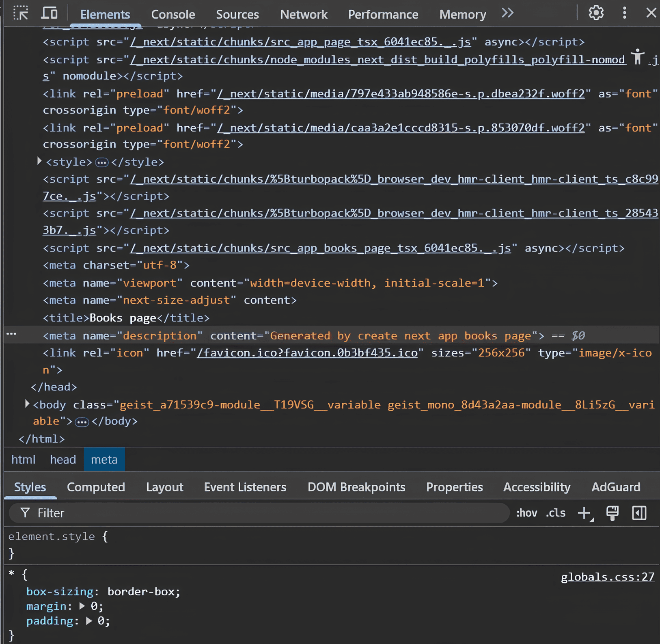This screenshot has width=660, height=644.
Task: Switch to the Network tab
Action: click(x=303, y=15)
